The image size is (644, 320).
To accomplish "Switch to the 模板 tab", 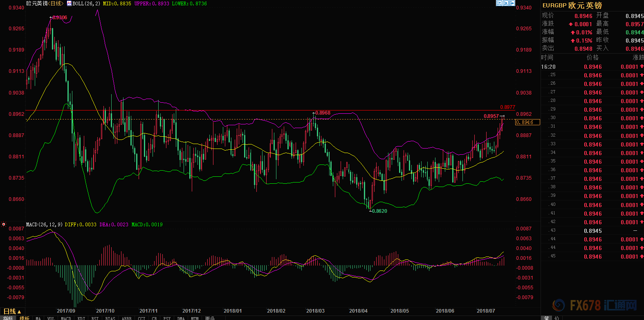I will click(x=25, y=318).
